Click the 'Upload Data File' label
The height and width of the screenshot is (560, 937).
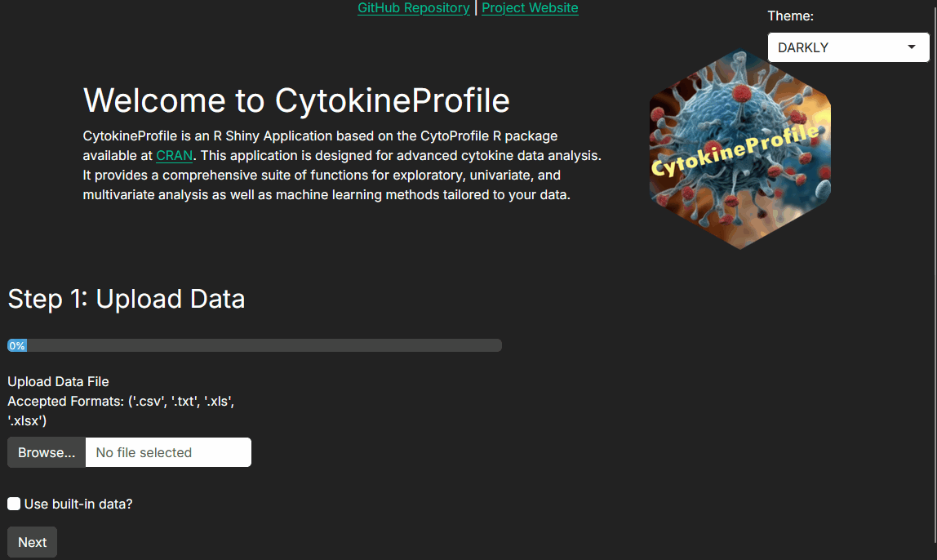coord(58,381)
